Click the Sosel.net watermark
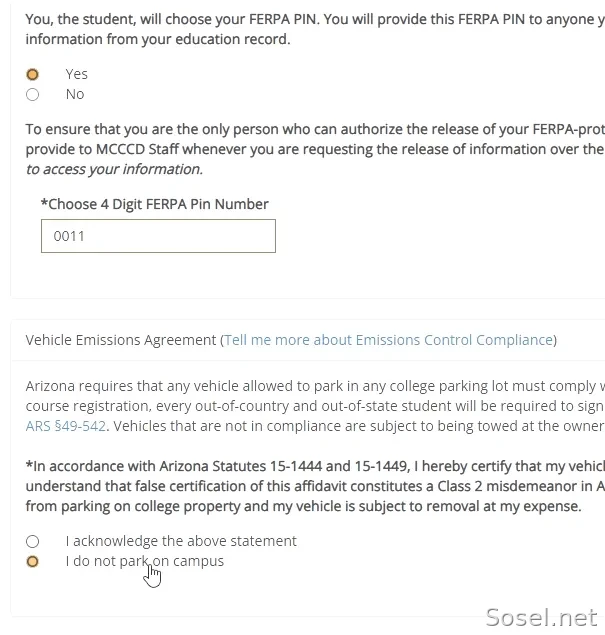This screenshot has width=605, height=635. (541, 618)
